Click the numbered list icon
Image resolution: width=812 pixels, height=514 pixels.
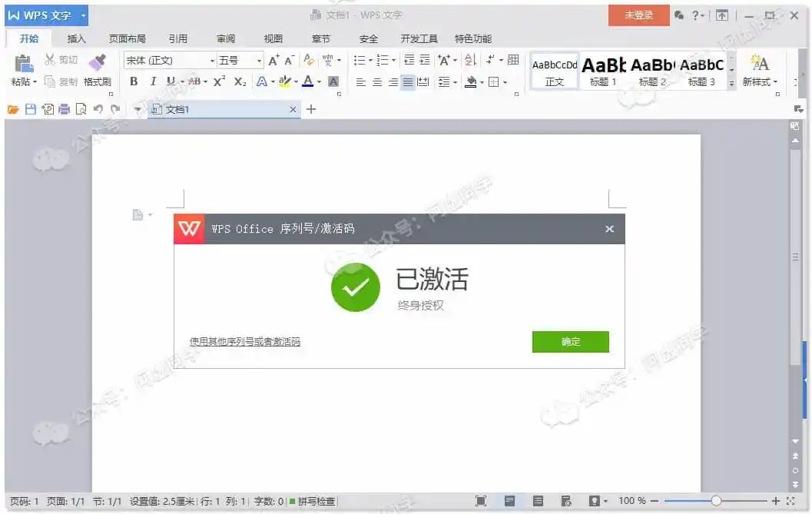click(x=382, y=61)
